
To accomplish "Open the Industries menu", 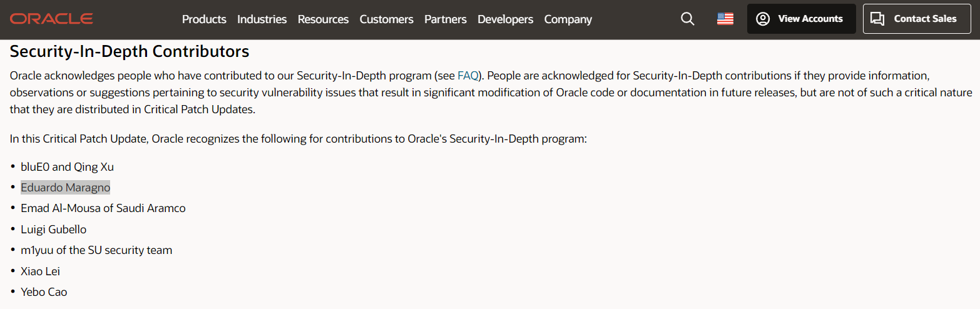I will tap(262, 19).
